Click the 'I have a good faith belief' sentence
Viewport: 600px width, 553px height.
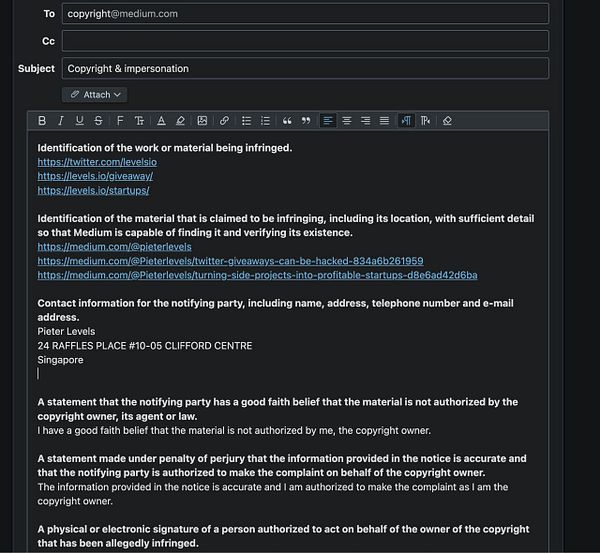234,431
